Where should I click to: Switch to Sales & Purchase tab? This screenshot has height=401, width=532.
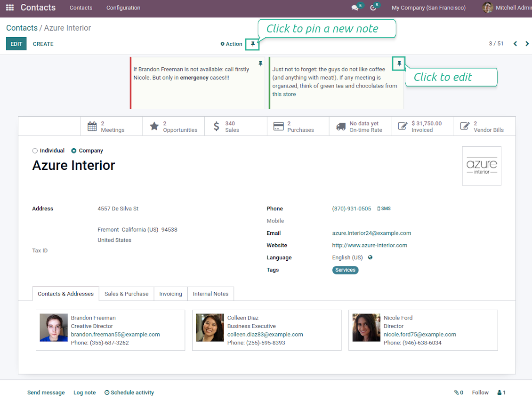point(126,294)
